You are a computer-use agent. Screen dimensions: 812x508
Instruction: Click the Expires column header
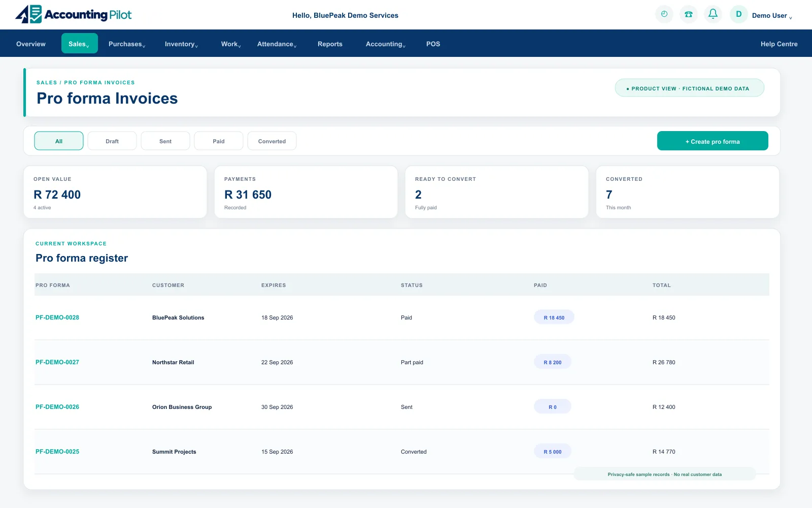pos(274,285)
